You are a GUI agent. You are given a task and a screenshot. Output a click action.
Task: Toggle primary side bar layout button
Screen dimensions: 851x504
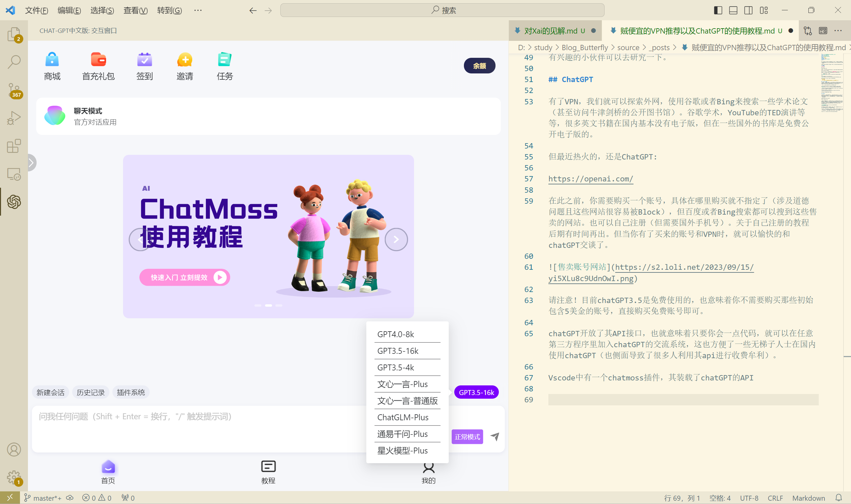[x=718, y=11]
